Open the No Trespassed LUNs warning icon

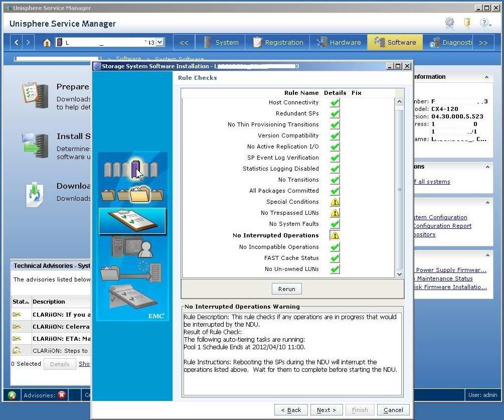click(x=334, y=213)
